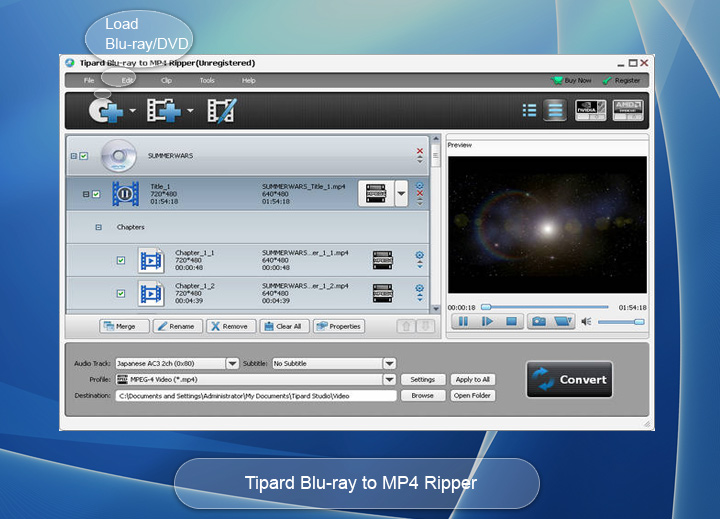The height and width of the screenshot is (519, 720).
Task: Click the SUMMERWARS disc icon
Action: tap(118, 156)
